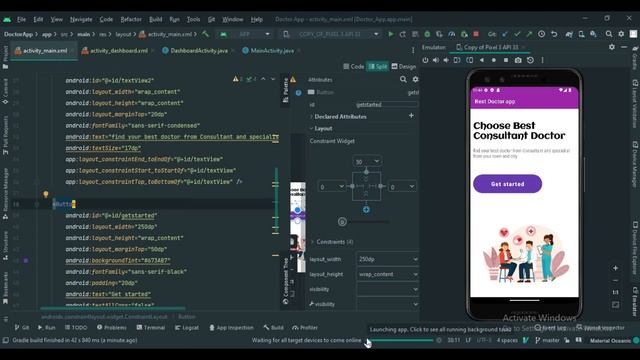This screenshot has height=360, width=640.
Task: Search attributes with the magnifier in Attributes panel
Action: point(403,79)
